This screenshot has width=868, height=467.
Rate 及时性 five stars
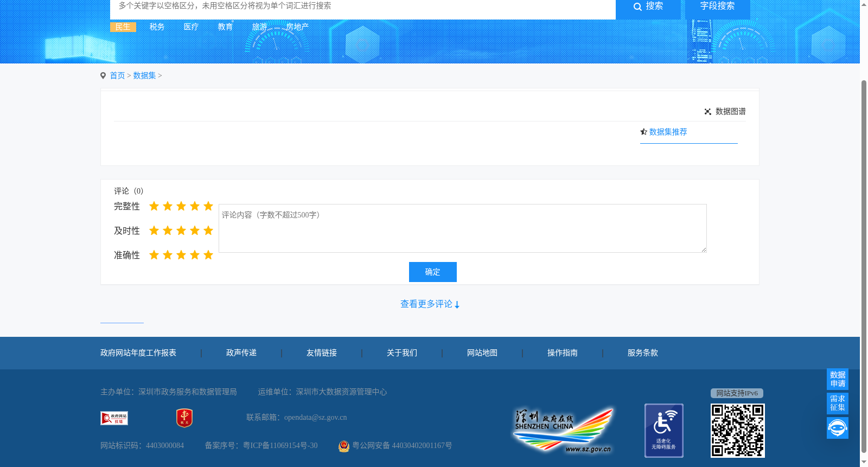coord(208,231)
